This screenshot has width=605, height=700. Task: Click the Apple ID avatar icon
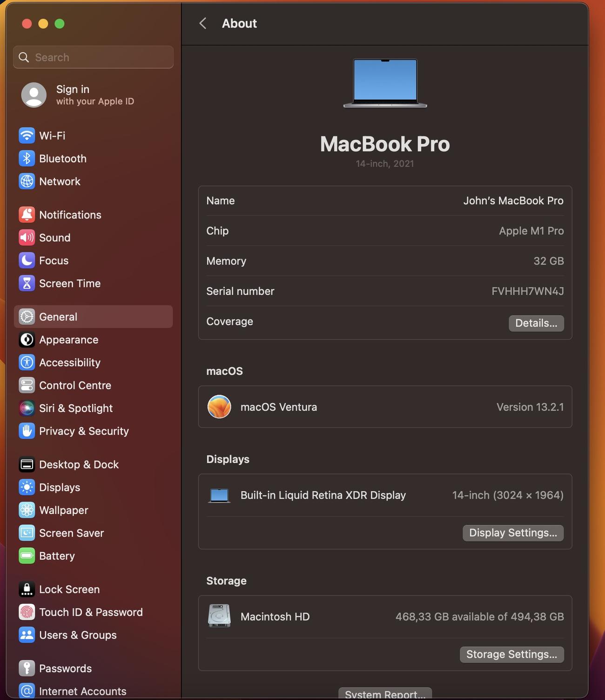pos(34,95)
